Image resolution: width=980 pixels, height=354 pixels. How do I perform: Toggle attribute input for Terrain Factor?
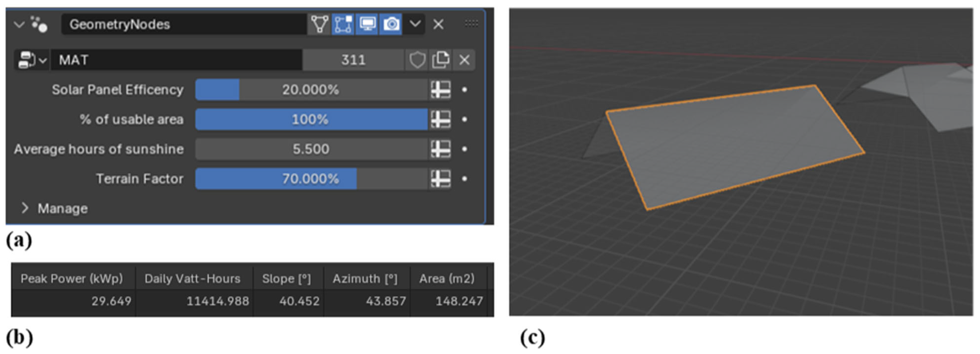tap(441, 179)
